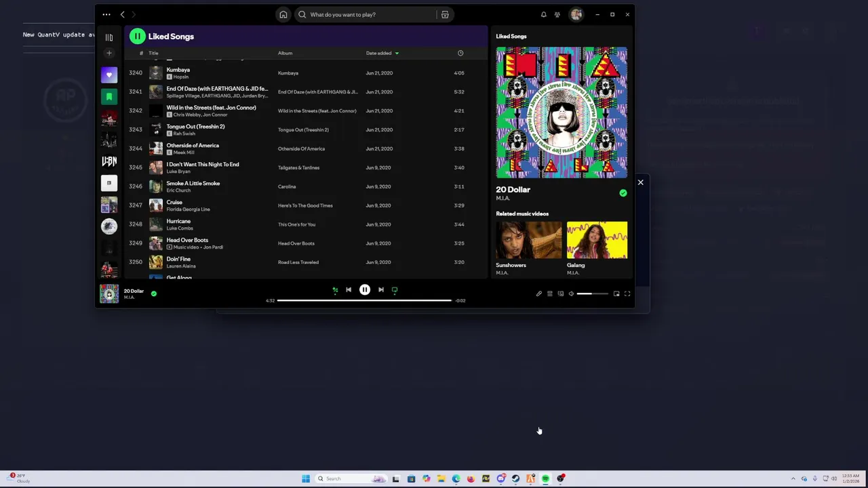Open artist link Hopsin
Viewport: 868px width, 488px height.
pyautogui.click(x=181, y=77)
